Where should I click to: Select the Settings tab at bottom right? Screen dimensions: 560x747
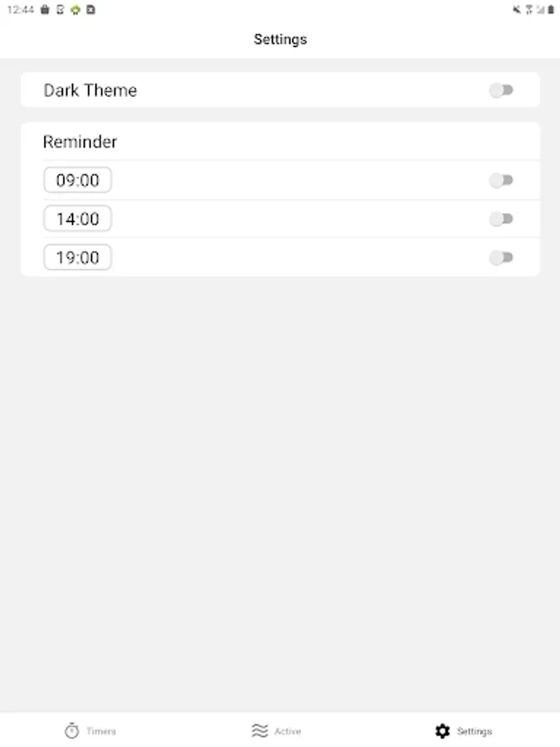466,730
